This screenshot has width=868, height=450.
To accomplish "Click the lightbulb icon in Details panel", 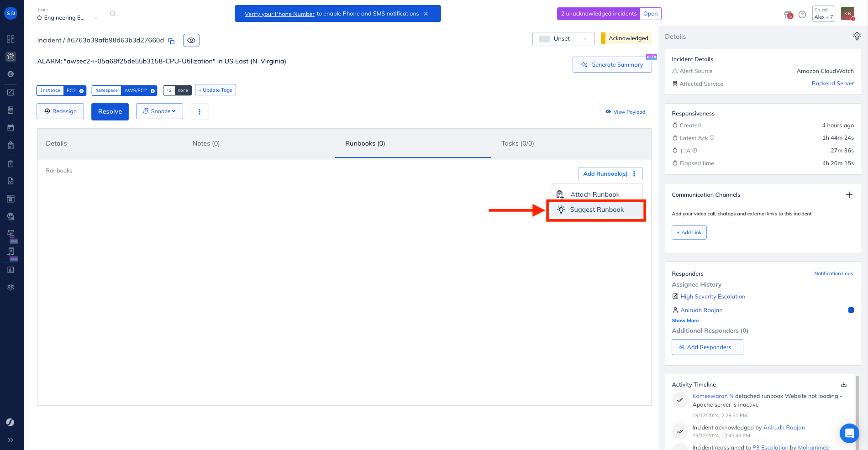I will 857,37.
